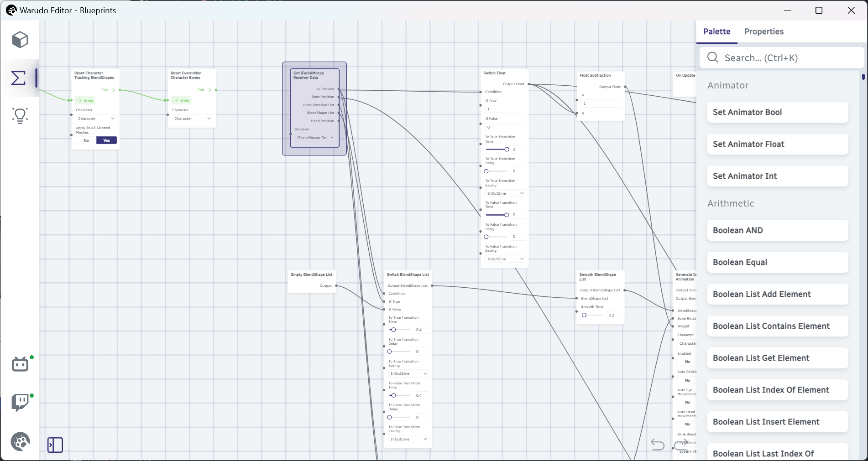Open the Bilibili integration icon
This screenshot has height=461, width=868.
coord(20,364)
